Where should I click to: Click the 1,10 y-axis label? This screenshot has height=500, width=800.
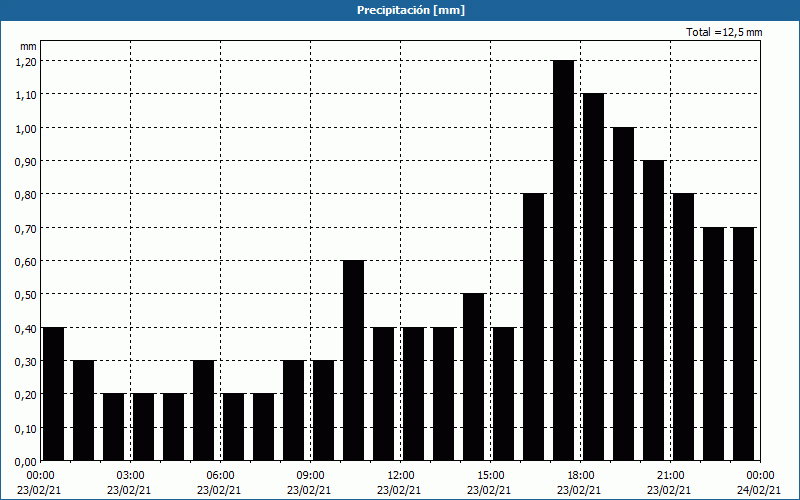(x=28, y=94)
